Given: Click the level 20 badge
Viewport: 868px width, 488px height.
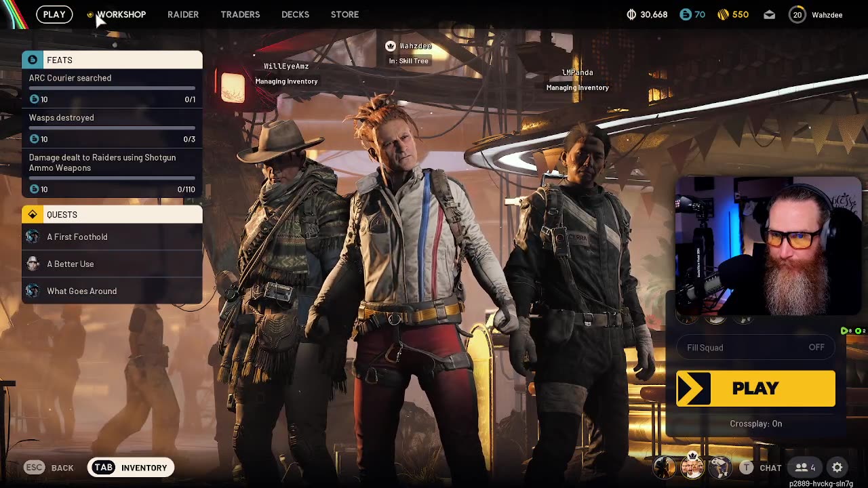Looking at the screenshot, I should pos(797,14).
